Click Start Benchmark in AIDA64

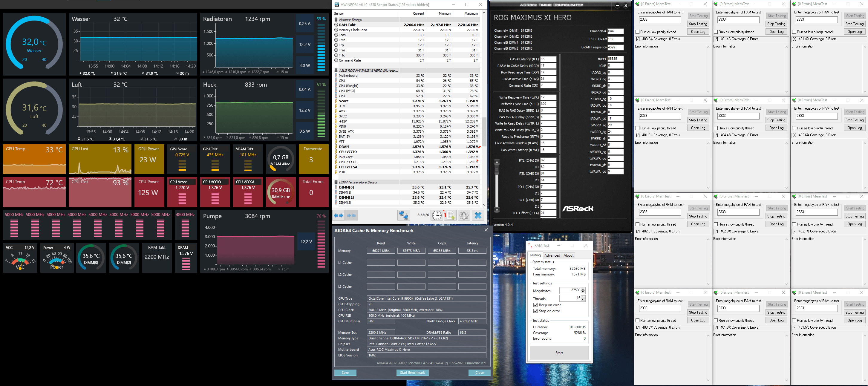(412, 373)
